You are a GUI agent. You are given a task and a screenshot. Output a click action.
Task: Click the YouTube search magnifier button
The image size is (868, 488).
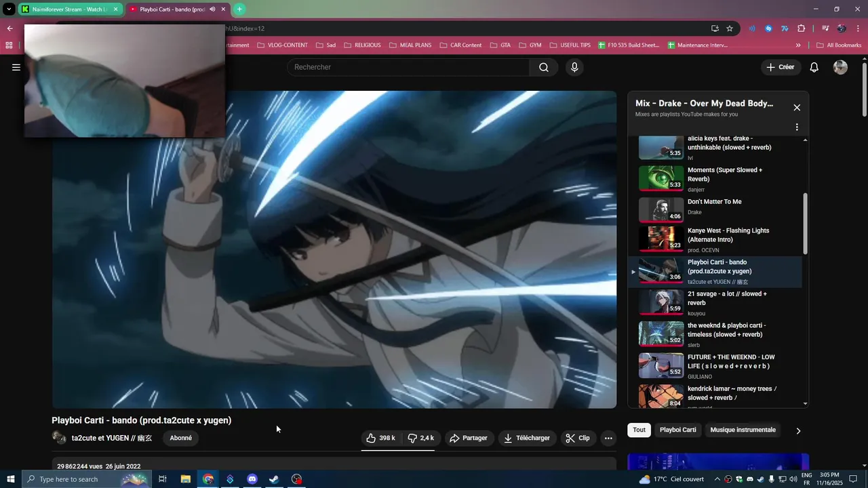tap(544, 67)
